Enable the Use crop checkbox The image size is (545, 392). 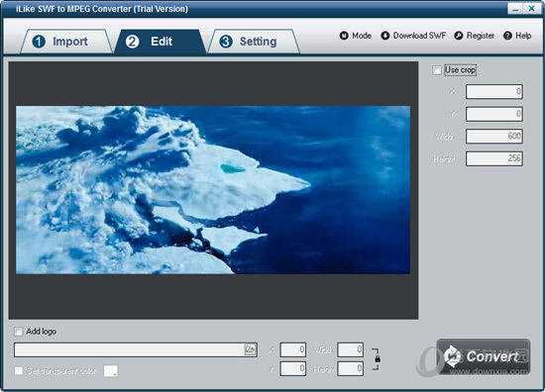437,70
